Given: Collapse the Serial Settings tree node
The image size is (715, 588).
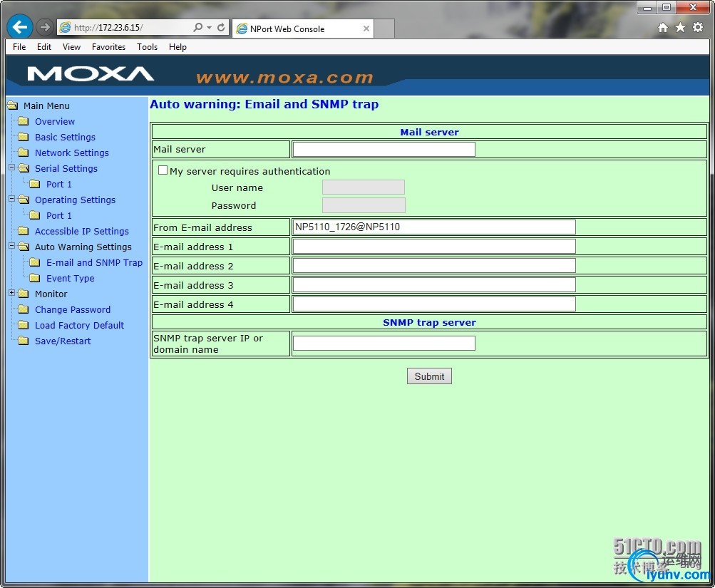Looking at the screenshot, I should (12, 167).
